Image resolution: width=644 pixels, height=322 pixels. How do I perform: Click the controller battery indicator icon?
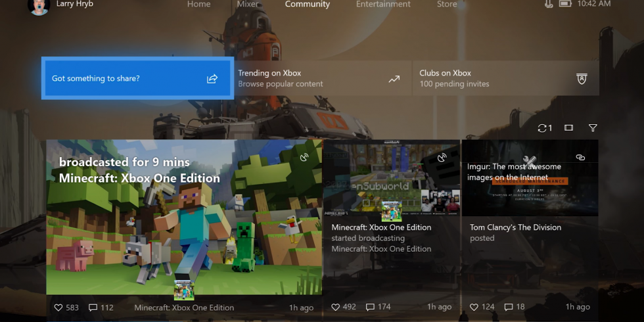565,4
